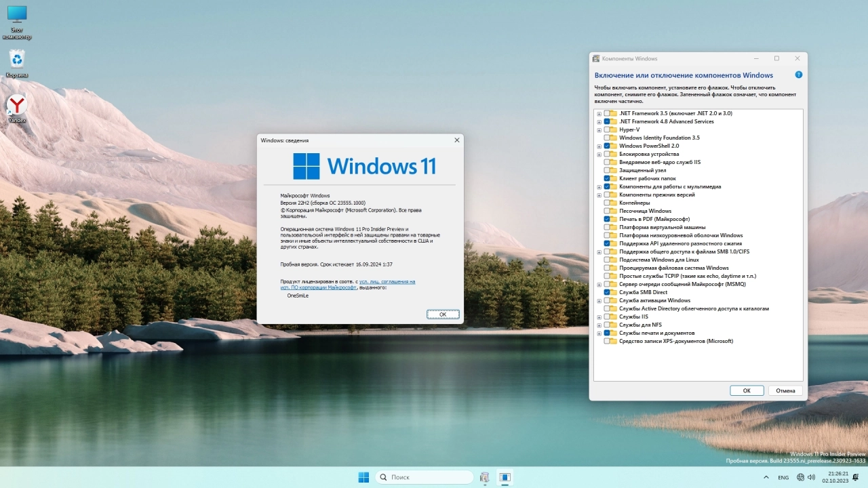Close the Windows: сведения dialog
Image resolution: width=868 pixels, height=488 pixels.
[x=456, y=140]
